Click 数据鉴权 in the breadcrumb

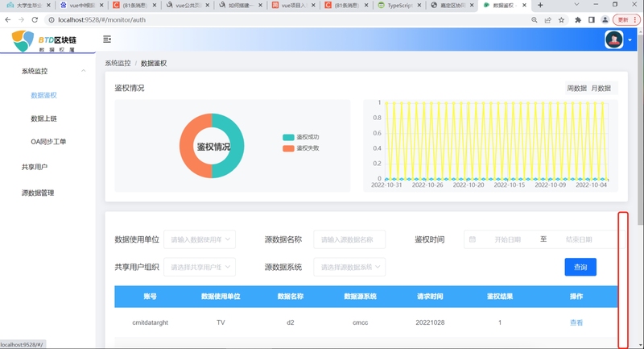click(x=154, y=64)
